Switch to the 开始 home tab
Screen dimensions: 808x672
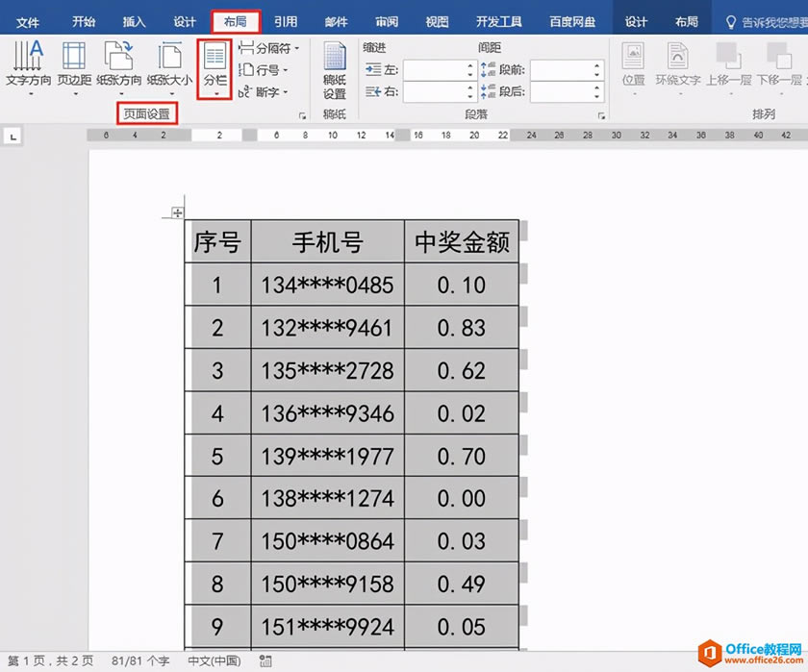pos(84,22)
